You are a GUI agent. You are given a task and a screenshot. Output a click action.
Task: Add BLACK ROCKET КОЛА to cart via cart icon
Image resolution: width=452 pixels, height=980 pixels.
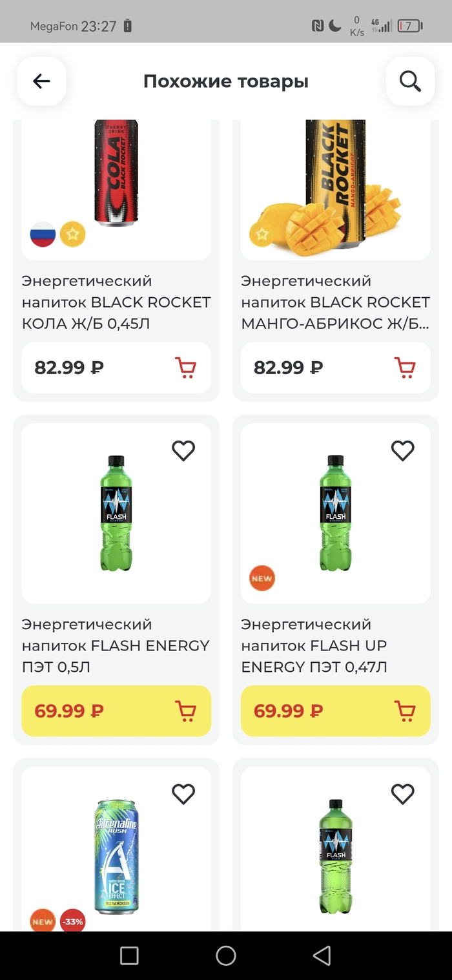pos(185,367)
